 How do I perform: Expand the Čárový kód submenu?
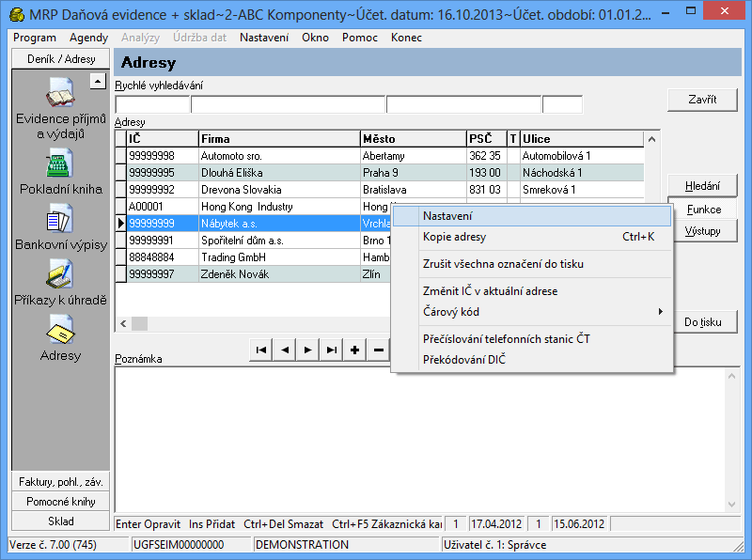pos(532,312)
